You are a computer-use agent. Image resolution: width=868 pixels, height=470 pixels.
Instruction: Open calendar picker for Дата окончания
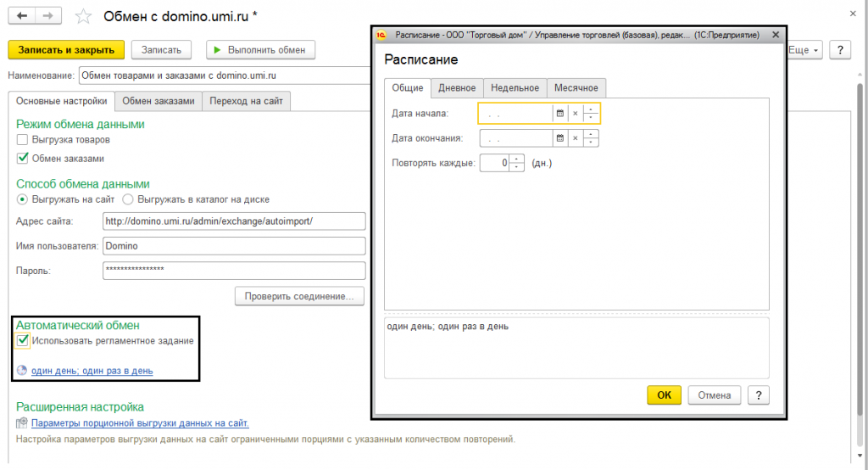(x=559, y=138)
